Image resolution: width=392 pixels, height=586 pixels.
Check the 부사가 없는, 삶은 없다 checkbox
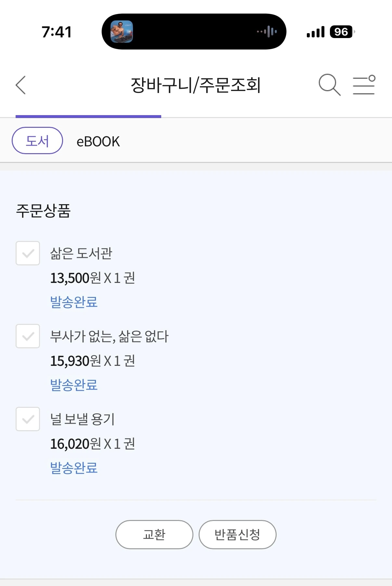pyautogui.click(x=28, y=336)
